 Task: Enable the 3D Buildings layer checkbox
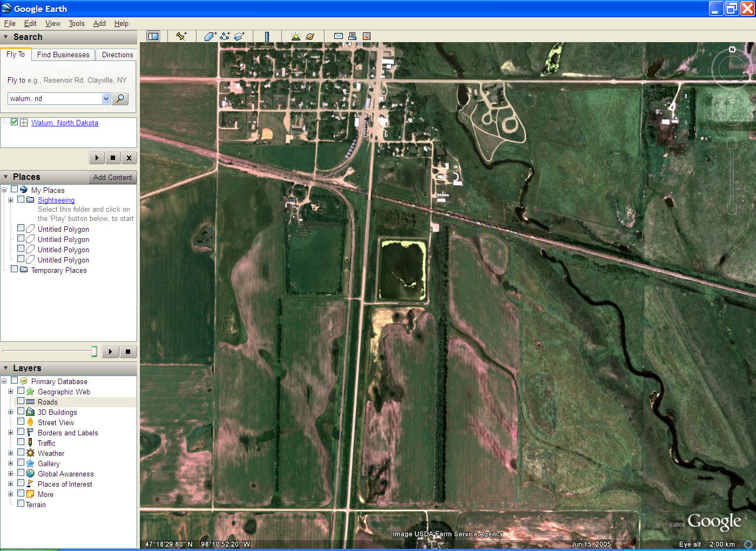pos(21,411)
